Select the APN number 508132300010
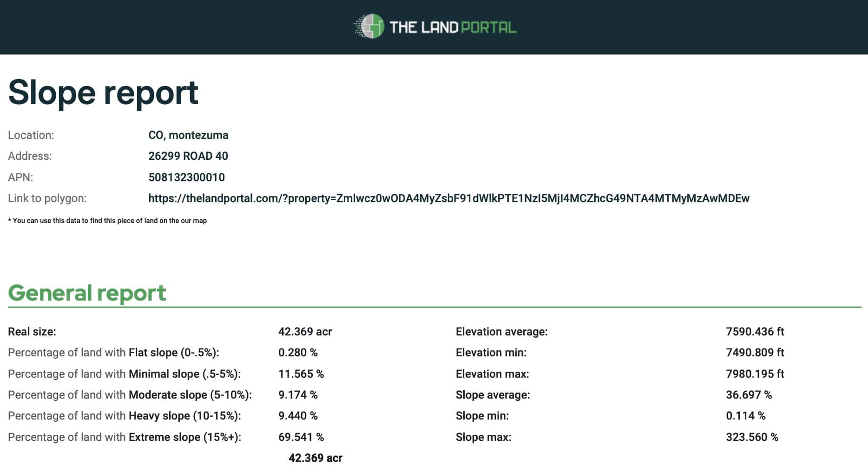The width and height of the screenshot is (868, 473). click(x=186, y=177)
